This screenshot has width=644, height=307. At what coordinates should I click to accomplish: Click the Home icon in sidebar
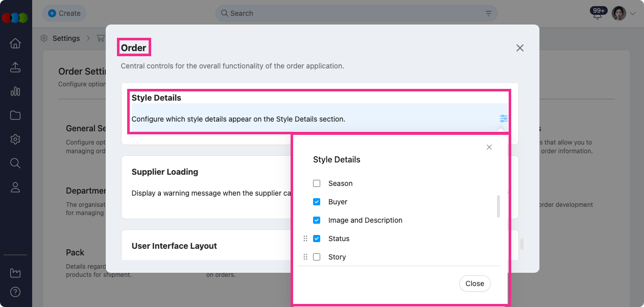point(15,43)
